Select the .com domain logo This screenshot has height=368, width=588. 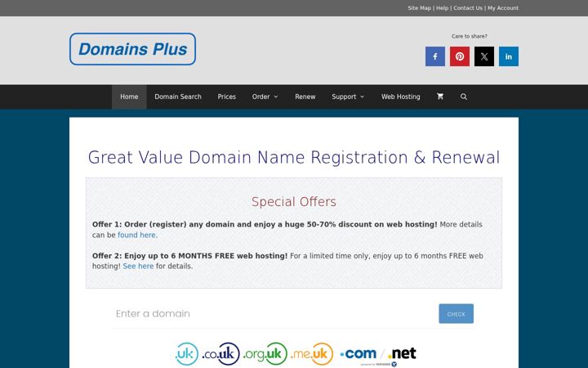(x=359, y=353)
